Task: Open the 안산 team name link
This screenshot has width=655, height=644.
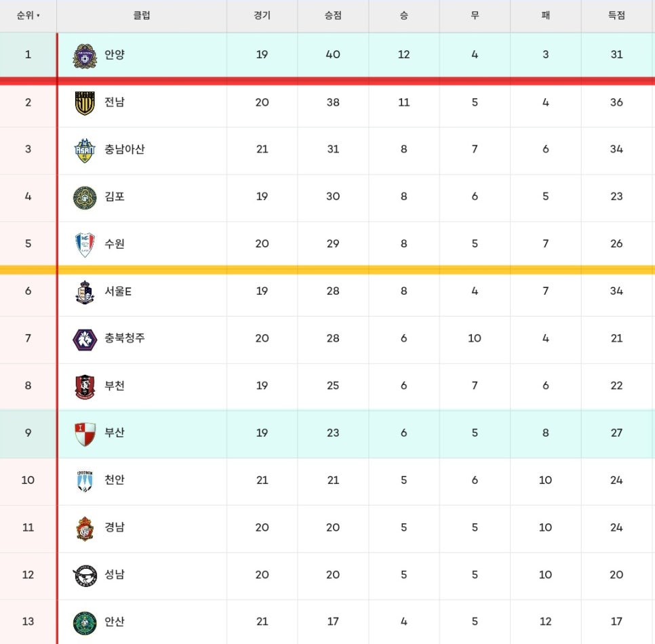Action: pos(115,622)
